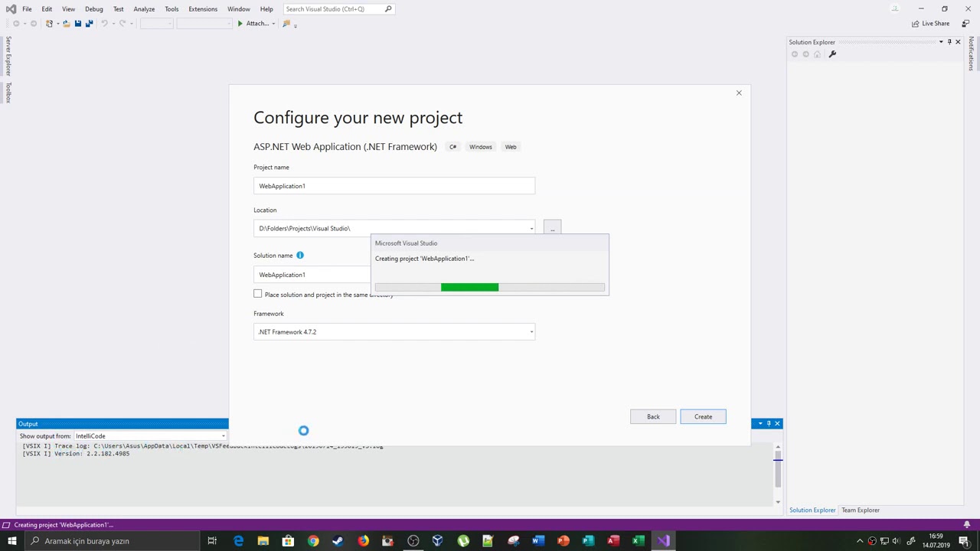Click the Project name input field
Image resolution: width=980 pixels, height=551 pixels.
[394, 186]
